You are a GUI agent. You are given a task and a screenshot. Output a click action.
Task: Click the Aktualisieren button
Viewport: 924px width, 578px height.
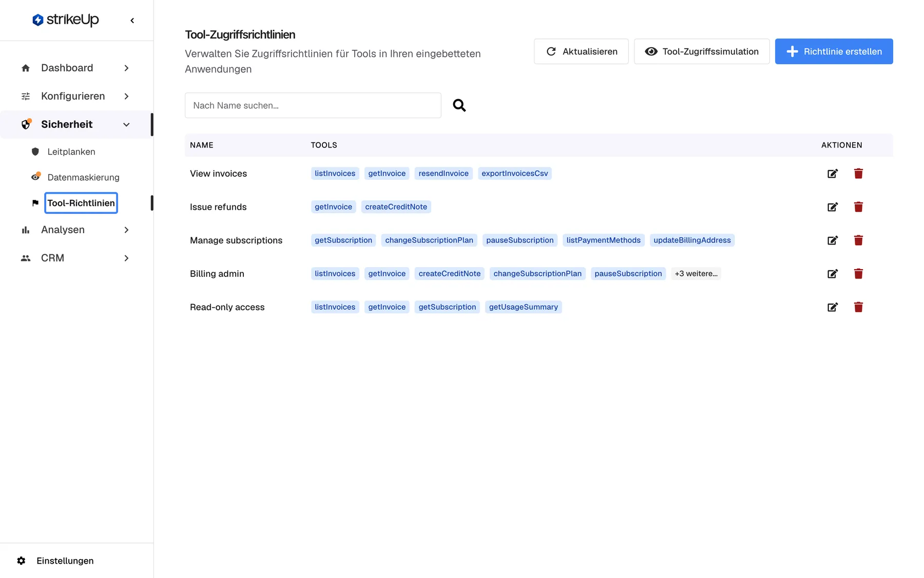tap(581, 51)
